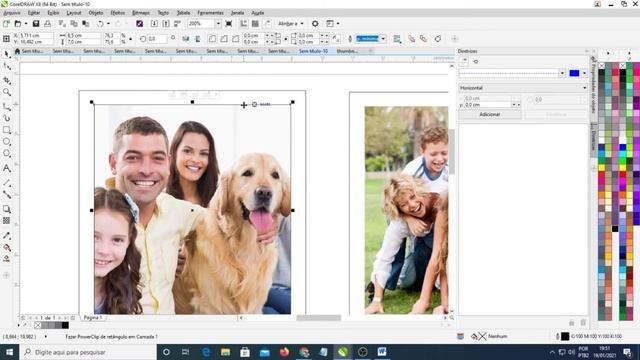This screenshot has height=360, width=640.
Task: Create a new document from toolbar
Action: coord(6,24)
